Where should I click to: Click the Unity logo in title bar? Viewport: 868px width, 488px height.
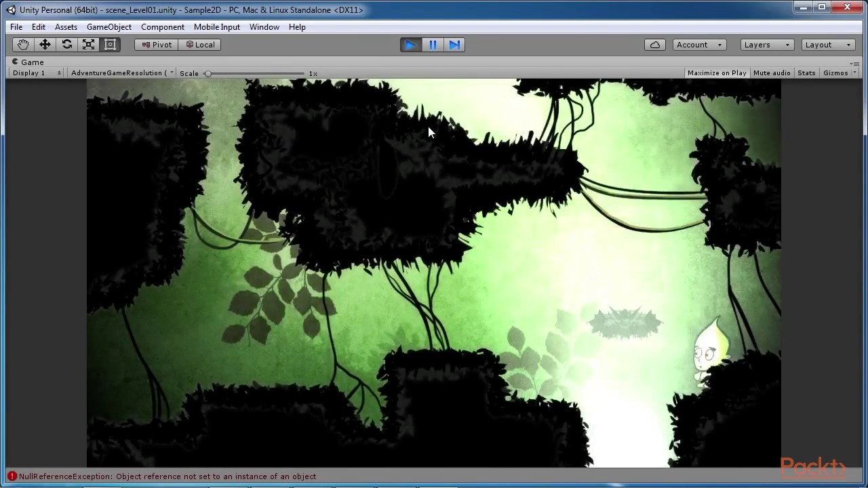pyautogui.click(x=11, y=9)
